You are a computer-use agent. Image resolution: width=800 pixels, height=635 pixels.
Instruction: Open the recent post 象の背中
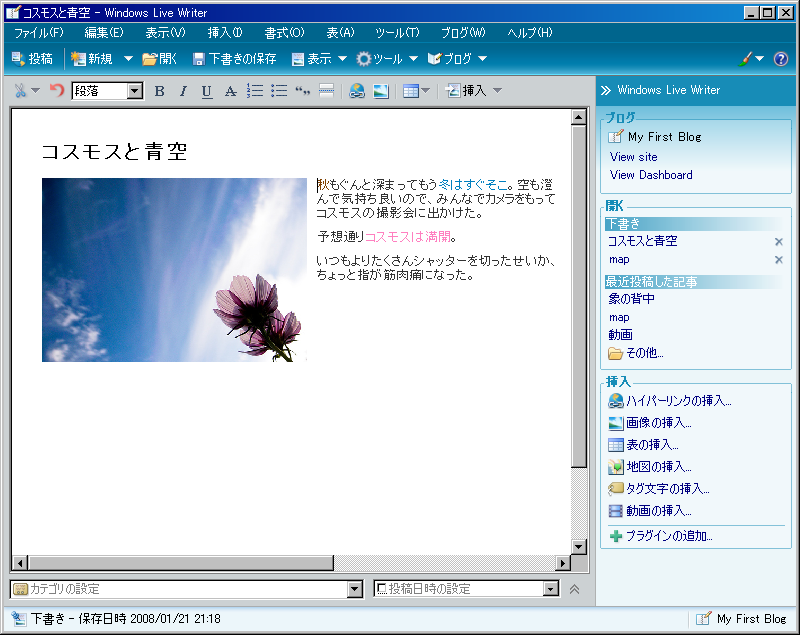coord(631,299)
